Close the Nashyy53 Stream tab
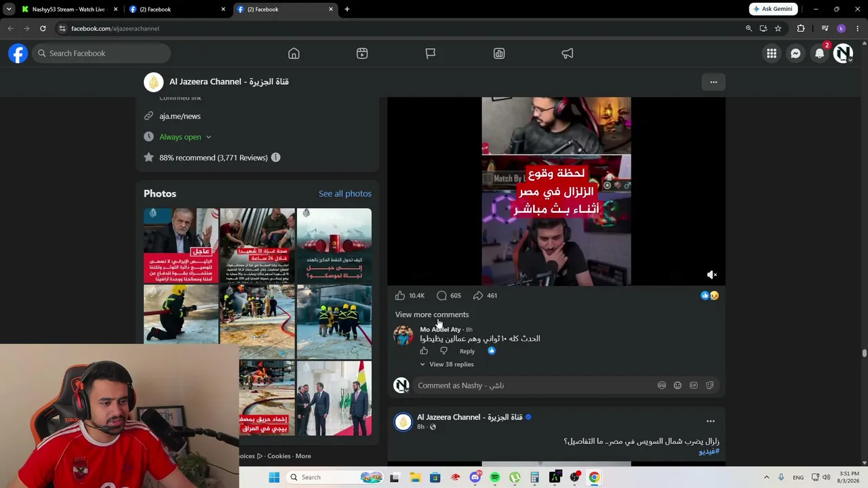Viewport: 868px width, 488px height. click(115, 9)
